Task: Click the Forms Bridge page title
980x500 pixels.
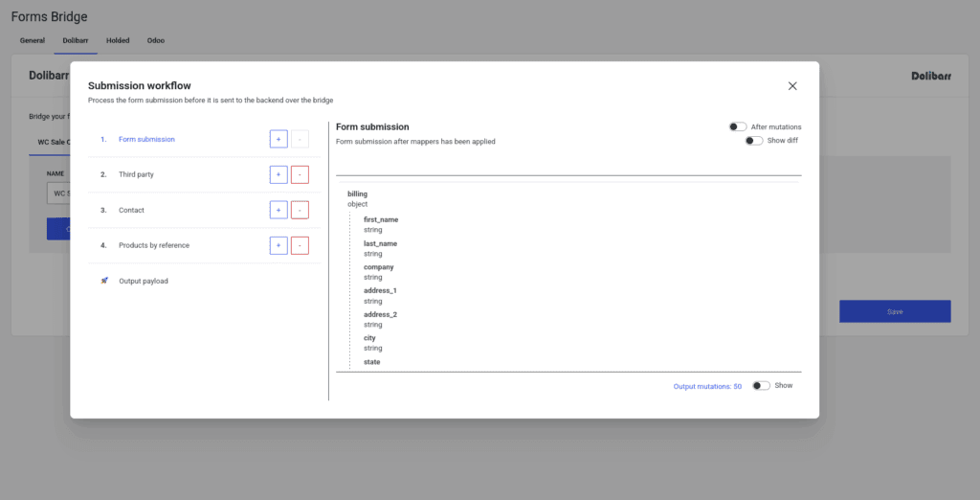Action: tap(50, 17)
